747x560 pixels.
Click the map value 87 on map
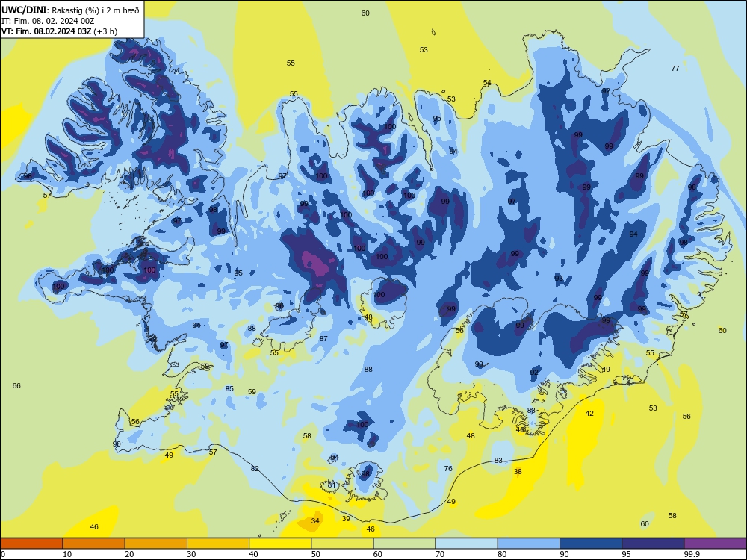click(x=323, y=338)
